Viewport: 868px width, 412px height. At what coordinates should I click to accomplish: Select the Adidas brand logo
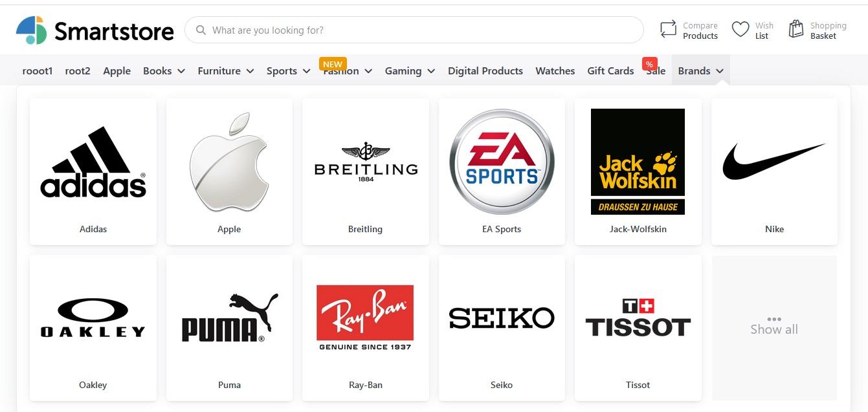[x=93, y=162]
